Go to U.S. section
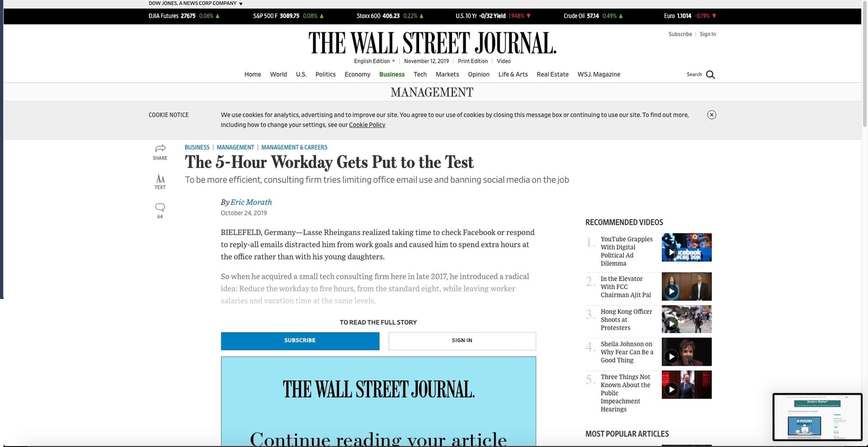Screen dimensions: 868x447 click(x=301, y=75)
